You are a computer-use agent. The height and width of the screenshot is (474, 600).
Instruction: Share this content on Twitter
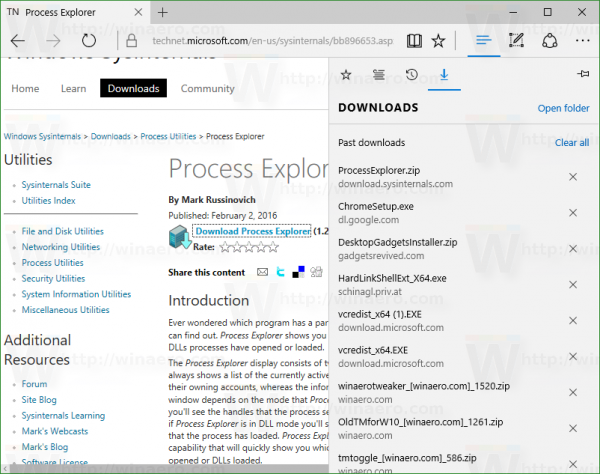(280, 272)
